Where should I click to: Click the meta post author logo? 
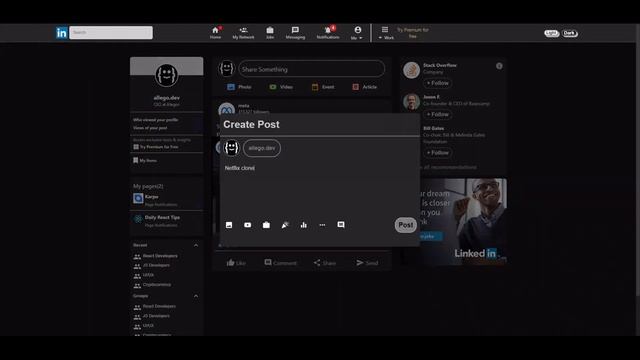(x=227, y=110)
